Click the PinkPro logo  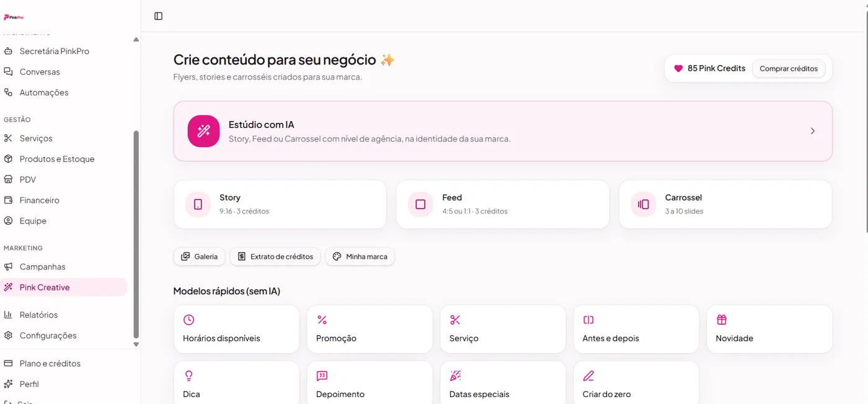14,17
